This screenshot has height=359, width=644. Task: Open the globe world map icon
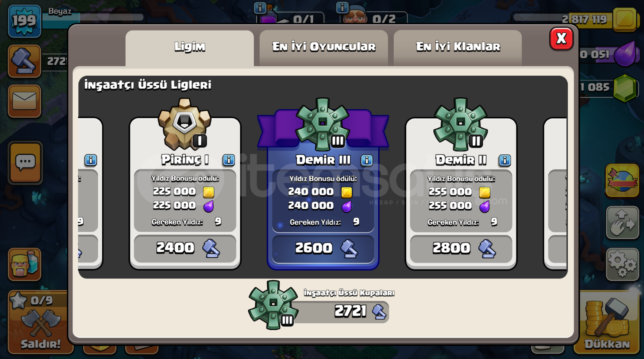[x=622, y=180]
